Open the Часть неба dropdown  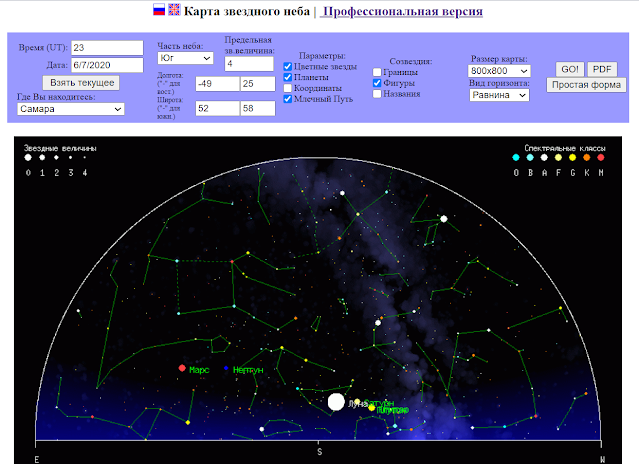point(185,58)
